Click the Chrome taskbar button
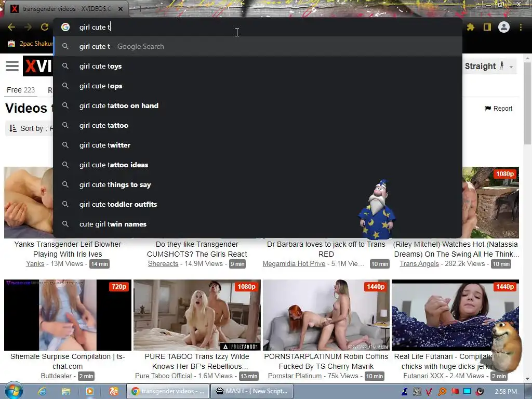532x399 pixels. pyautogui.click(x=168, y=391)
